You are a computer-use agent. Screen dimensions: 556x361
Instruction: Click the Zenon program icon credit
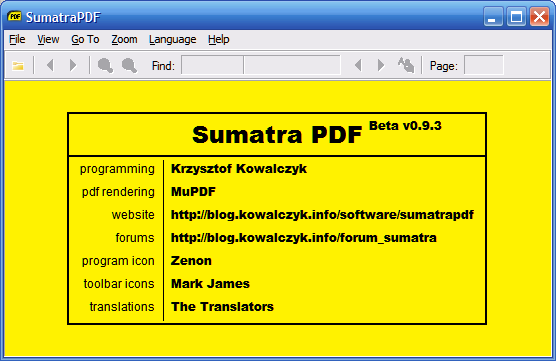pos(191,261)
